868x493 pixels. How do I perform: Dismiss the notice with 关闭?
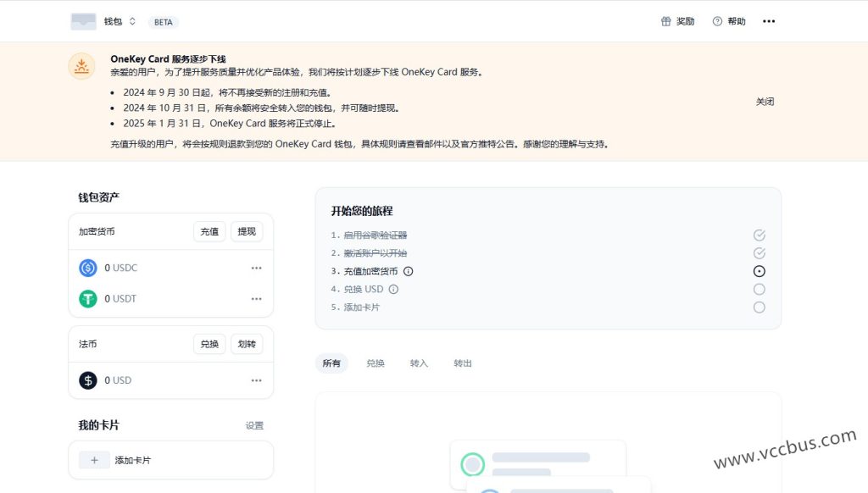(x=765, y=102)
